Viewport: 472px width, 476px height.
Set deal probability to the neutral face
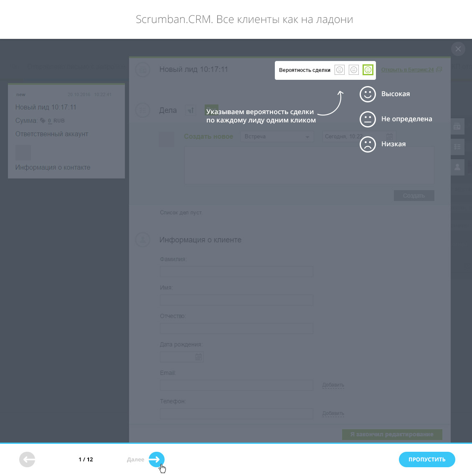(354, 70)
